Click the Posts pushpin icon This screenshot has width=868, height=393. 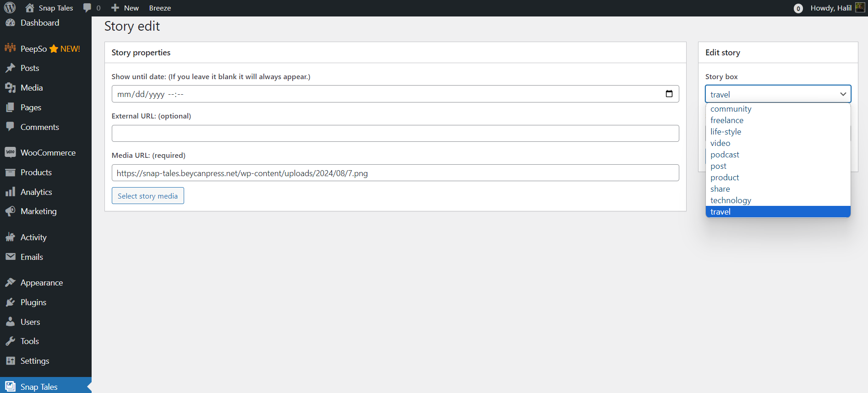tap(10, 68)
